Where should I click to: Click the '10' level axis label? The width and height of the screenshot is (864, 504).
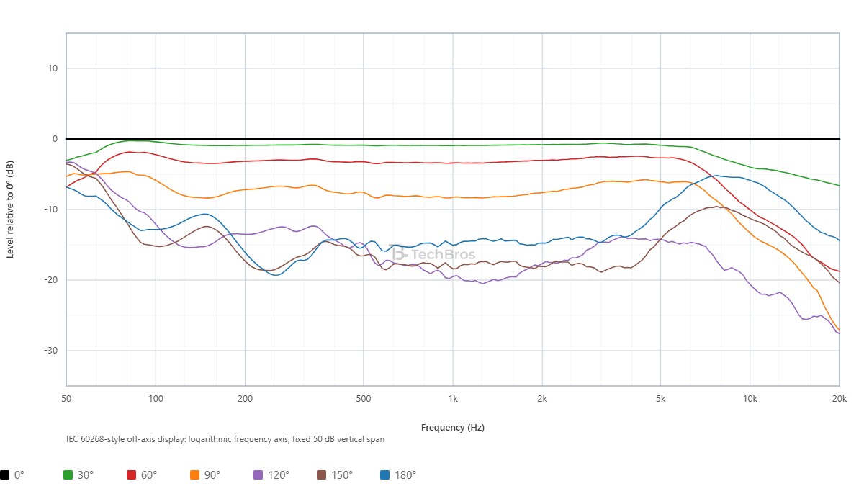click(53, 68)
